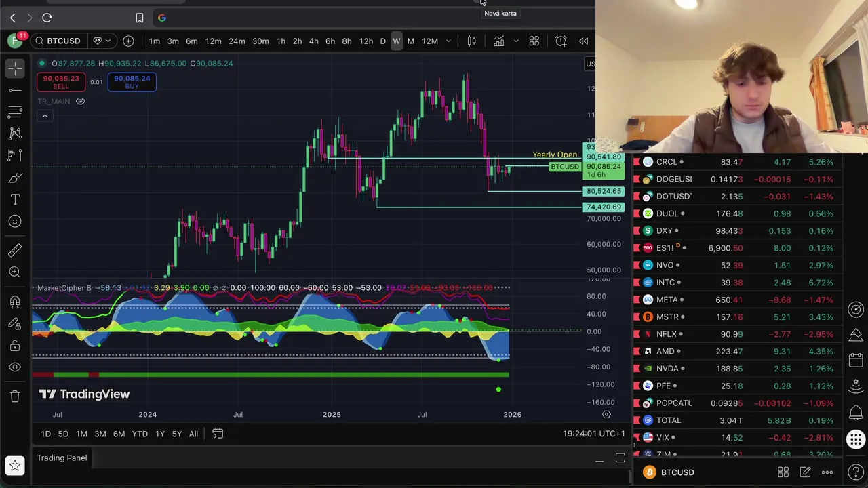
Task: Reload the browser page
Action: (x=47, y=18)
